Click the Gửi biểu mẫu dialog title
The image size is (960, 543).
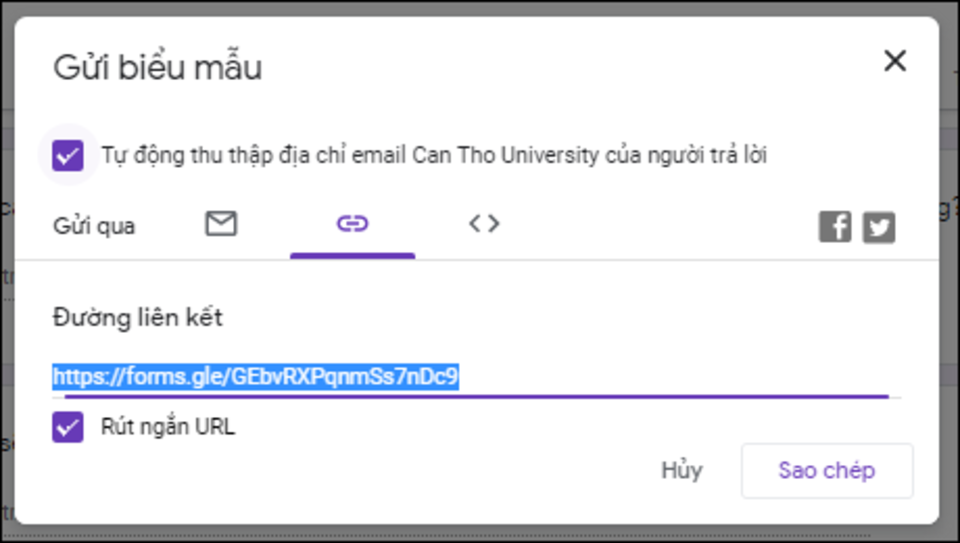157,68
